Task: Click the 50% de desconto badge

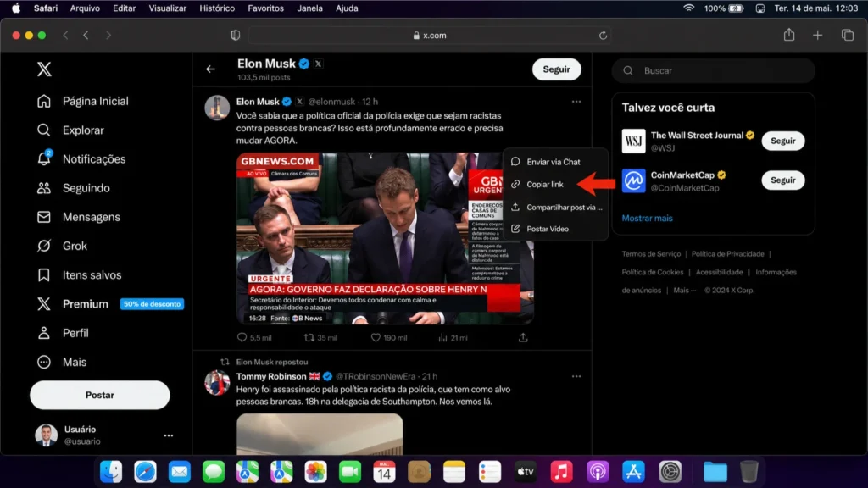Action: pyautogui.click(x=152, y=304)
